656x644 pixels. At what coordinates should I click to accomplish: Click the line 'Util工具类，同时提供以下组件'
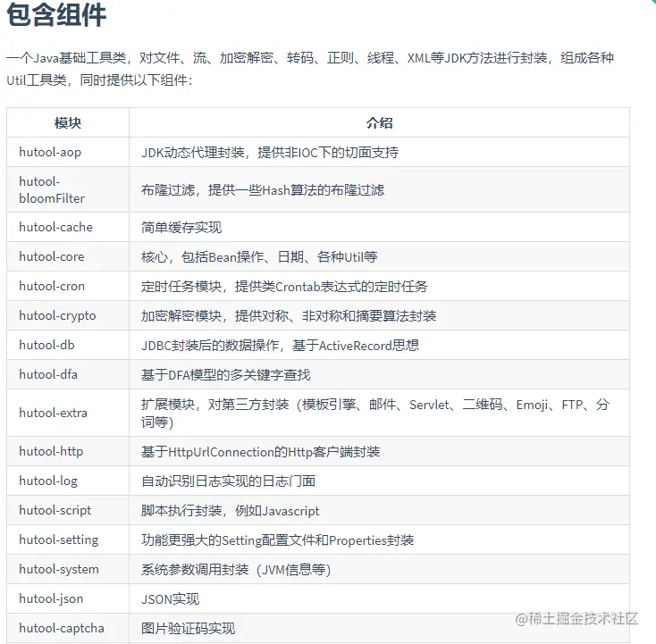(99, 79)
